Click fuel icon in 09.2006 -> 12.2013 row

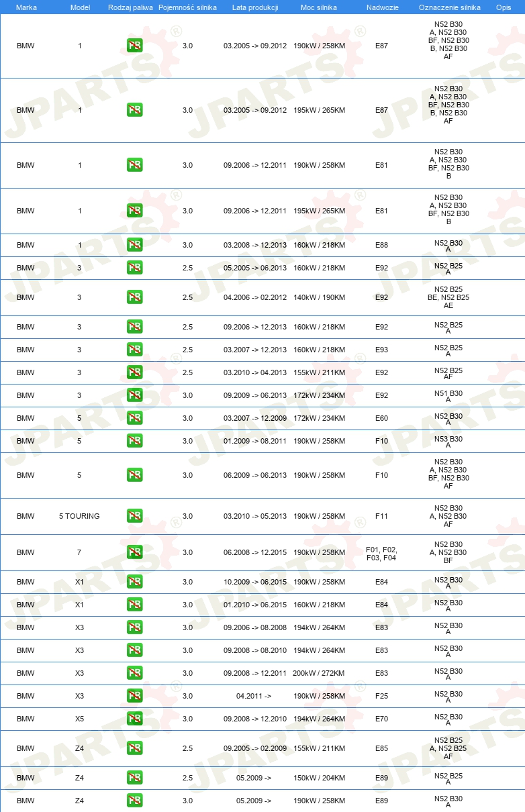pos(134,327)
